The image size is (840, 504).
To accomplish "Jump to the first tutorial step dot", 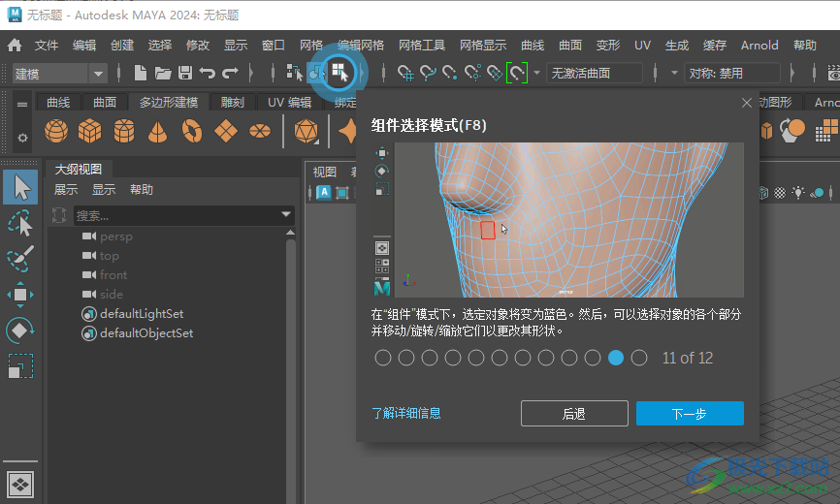I will tap(383, 358).
